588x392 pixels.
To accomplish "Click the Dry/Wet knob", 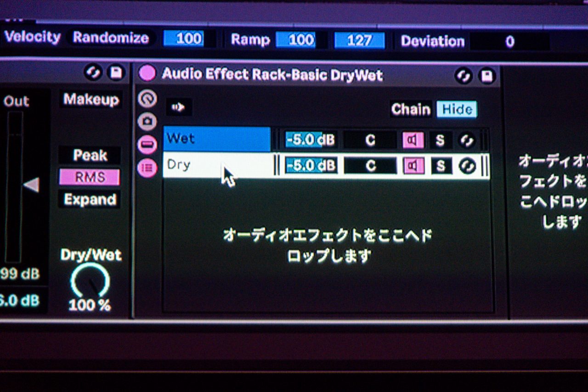I will coord(90,282).
